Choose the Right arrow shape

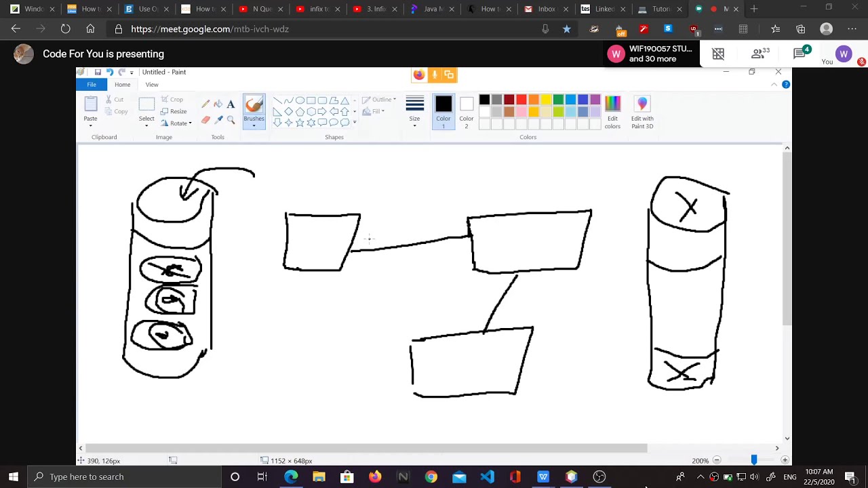tap(322, 111)
